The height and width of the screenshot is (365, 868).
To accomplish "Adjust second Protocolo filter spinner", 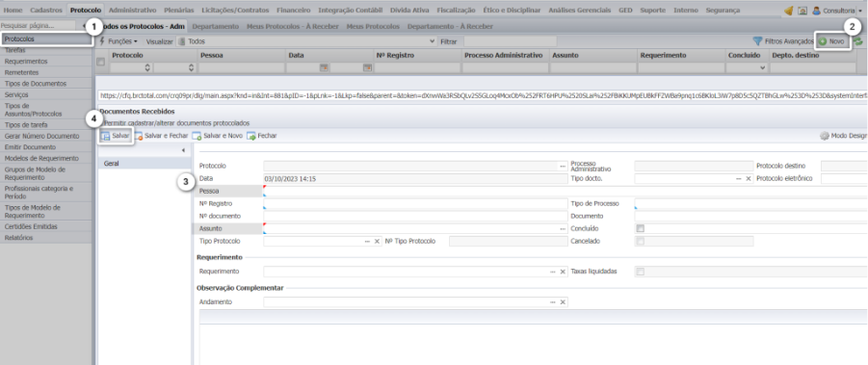I will coord(191,67).
